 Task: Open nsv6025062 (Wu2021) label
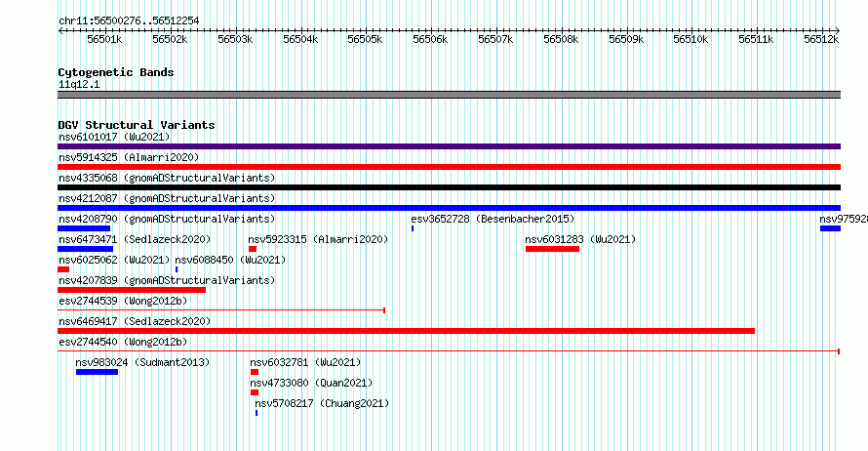114,260
